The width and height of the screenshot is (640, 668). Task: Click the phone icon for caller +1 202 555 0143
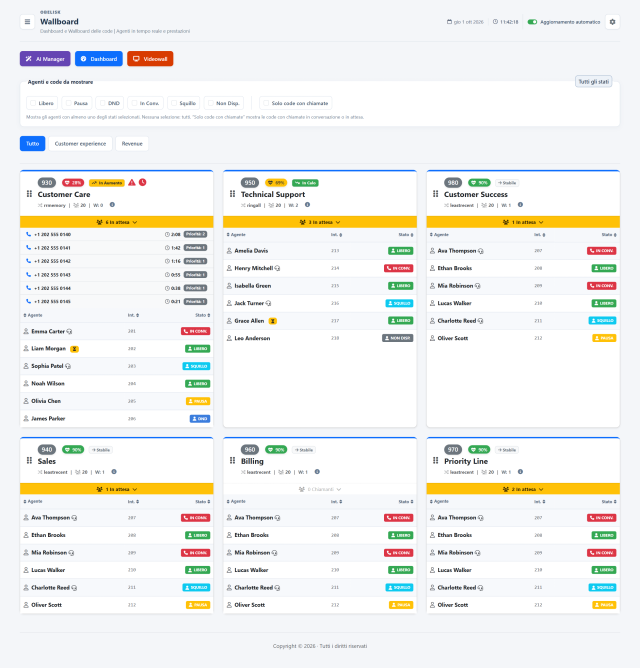pos(29,274)
